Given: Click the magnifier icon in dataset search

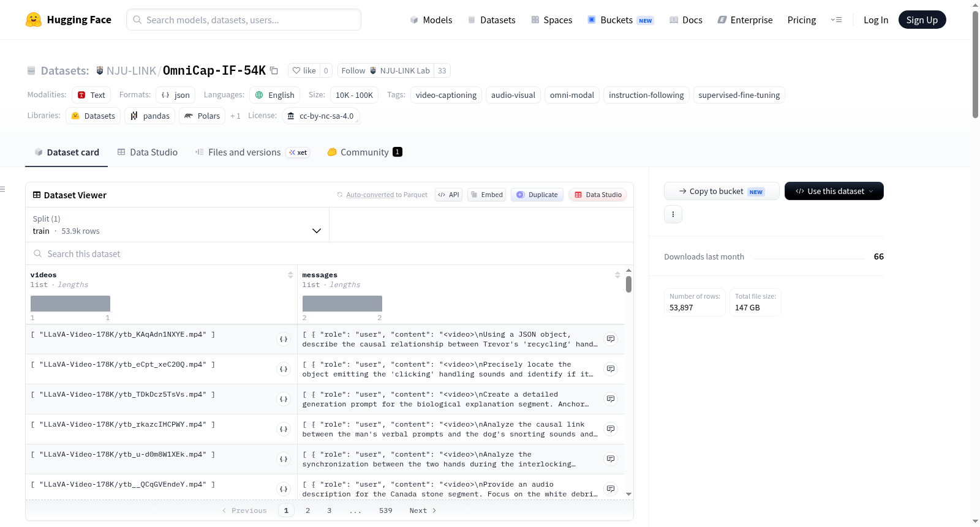Looking at the screenshot, I should pyautogui.click(x=38, y=254).
